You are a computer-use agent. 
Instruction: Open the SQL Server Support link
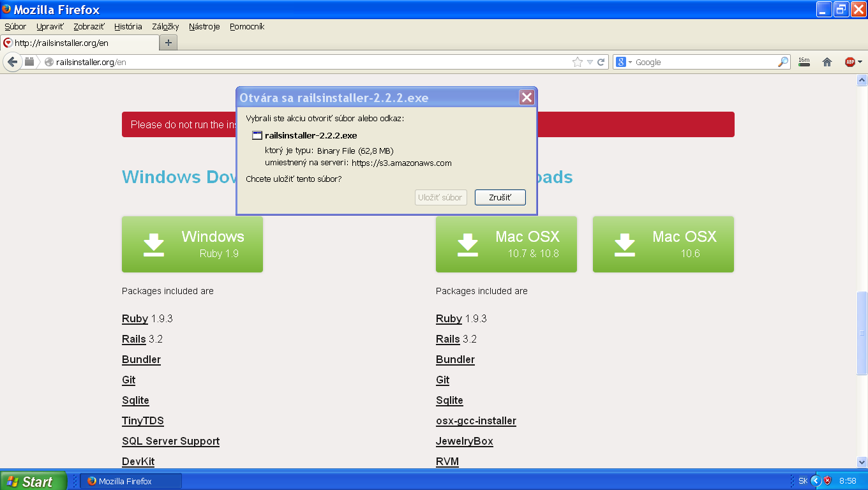tap(170, 441)
